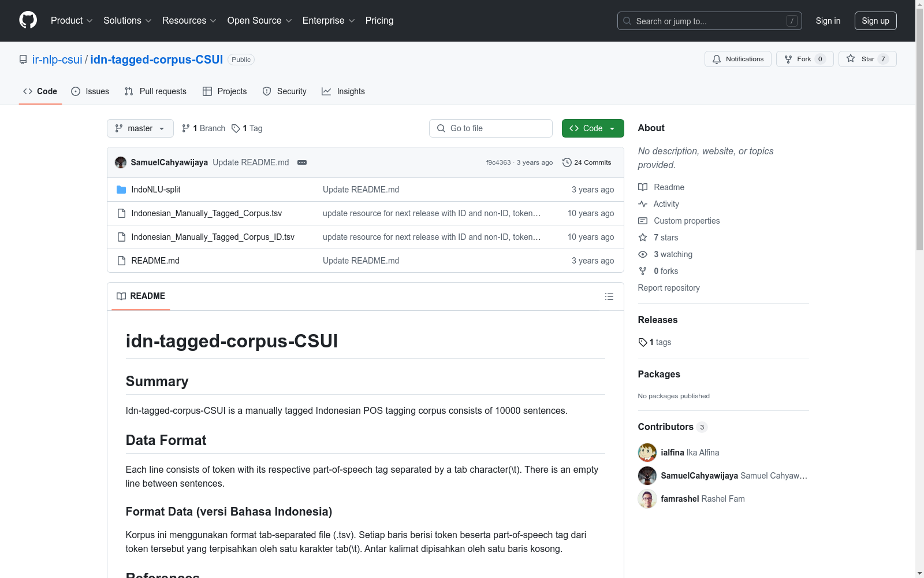Click the Contributors heading link

[673, 427]
